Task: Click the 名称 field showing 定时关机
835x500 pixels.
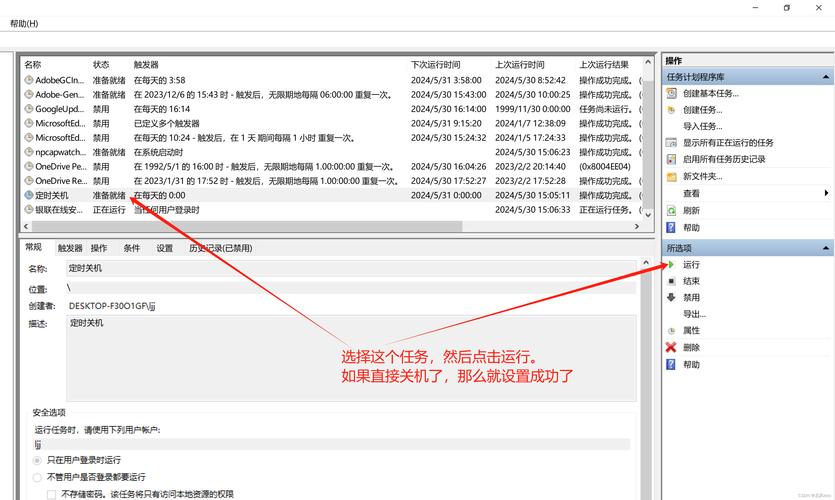Action: [x=351, y=268]
